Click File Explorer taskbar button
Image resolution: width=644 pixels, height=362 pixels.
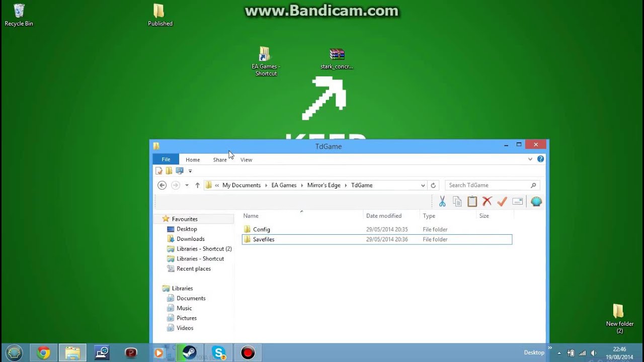(x=72, y=353)
